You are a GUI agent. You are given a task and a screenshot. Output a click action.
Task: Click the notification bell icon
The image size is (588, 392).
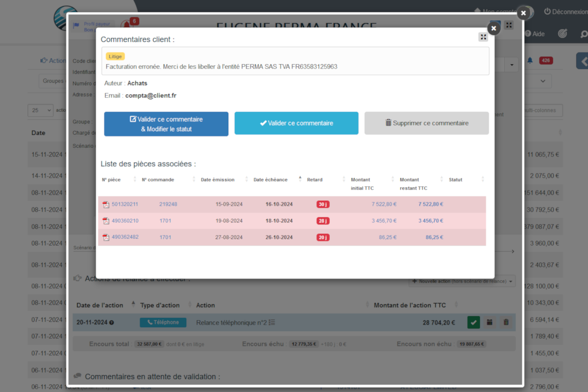(x=530, y=61)
